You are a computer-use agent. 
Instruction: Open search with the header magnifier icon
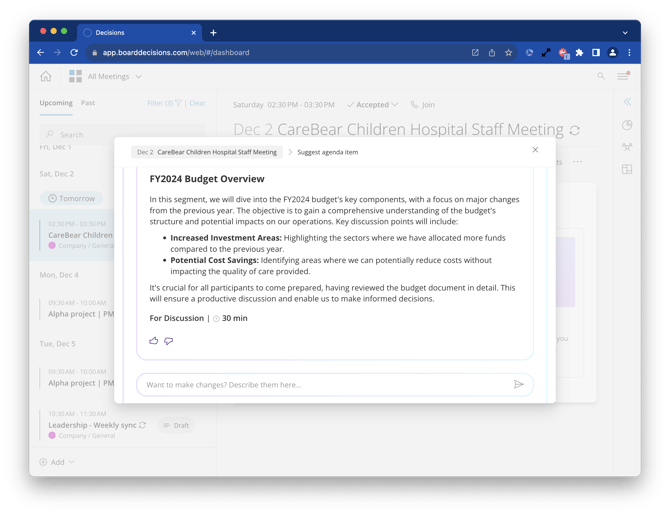(601, 76)
